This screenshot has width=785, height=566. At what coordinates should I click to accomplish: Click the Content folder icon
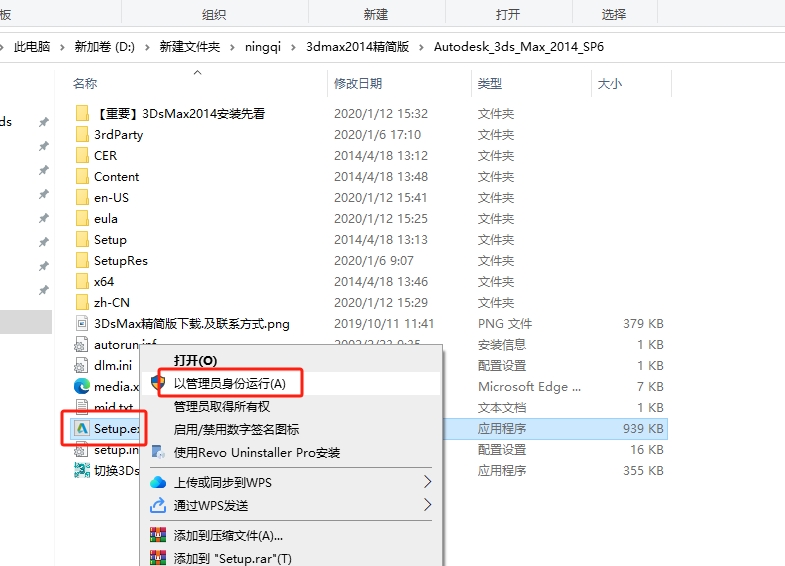82,177
